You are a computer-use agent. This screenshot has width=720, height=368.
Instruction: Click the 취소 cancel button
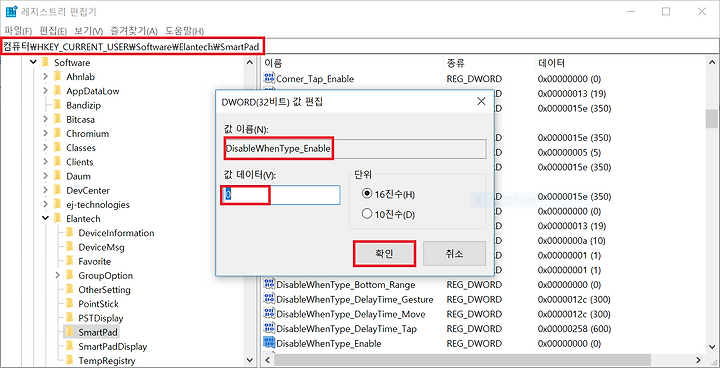454,254
